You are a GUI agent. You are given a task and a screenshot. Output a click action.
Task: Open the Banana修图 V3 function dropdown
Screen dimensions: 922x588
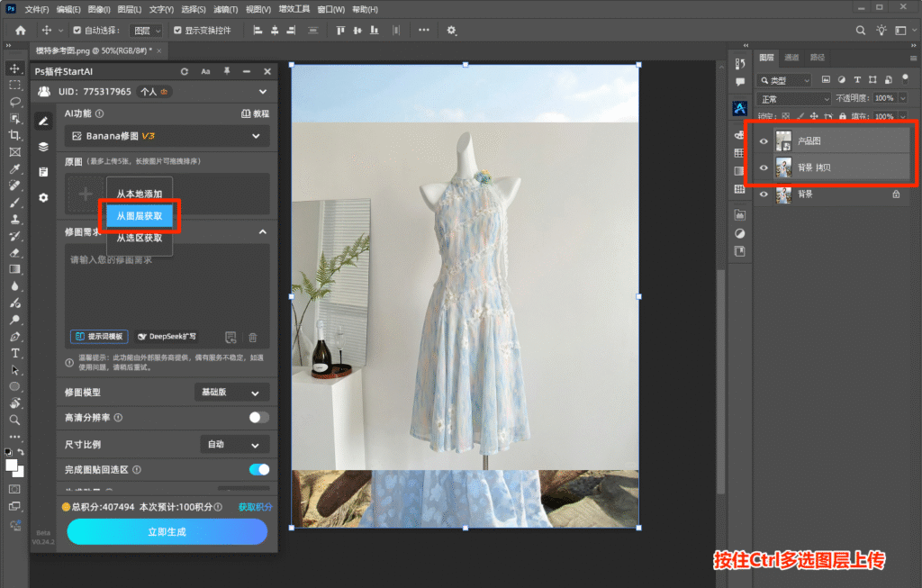[167, 136]
